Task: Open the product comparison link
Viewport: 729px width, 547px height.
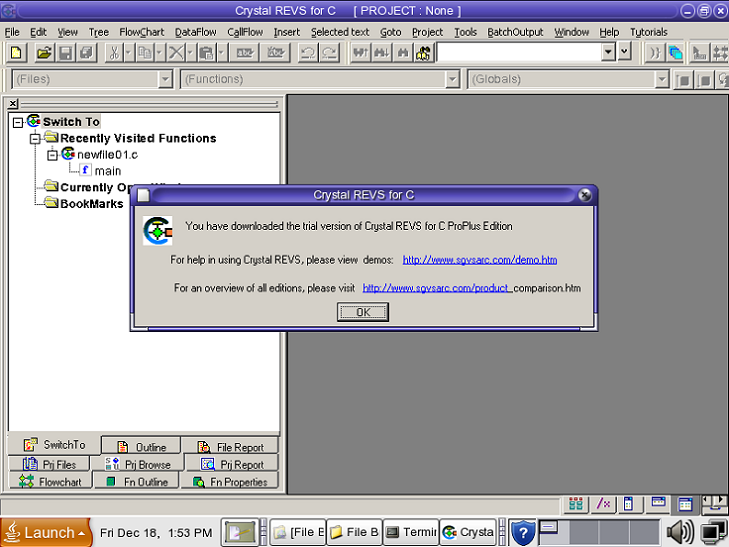Action: tap(471, 288)
